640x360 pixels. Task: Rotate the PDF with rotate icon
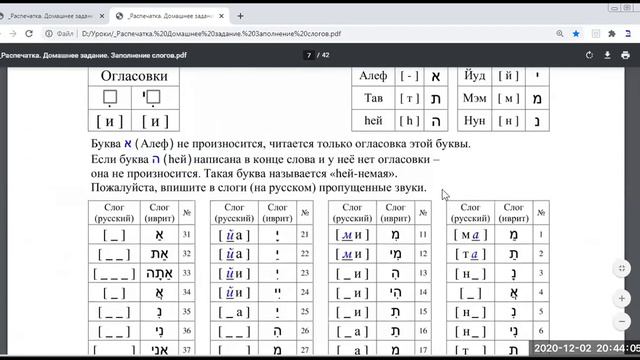pos(589,55)
